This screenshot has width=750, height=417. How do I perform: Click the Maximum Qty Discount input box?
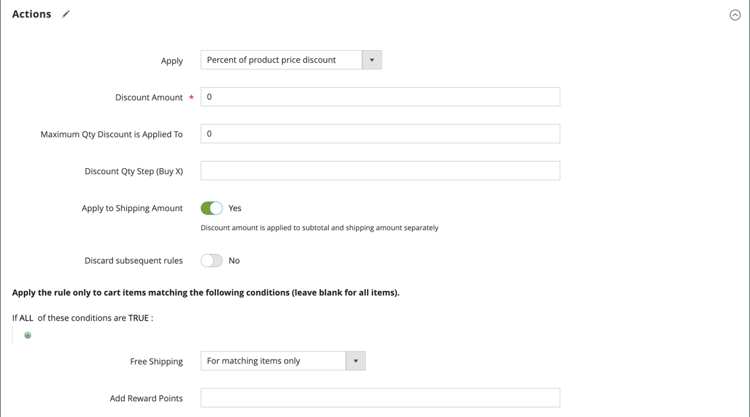pyautogui.click(x=380, y=134)
